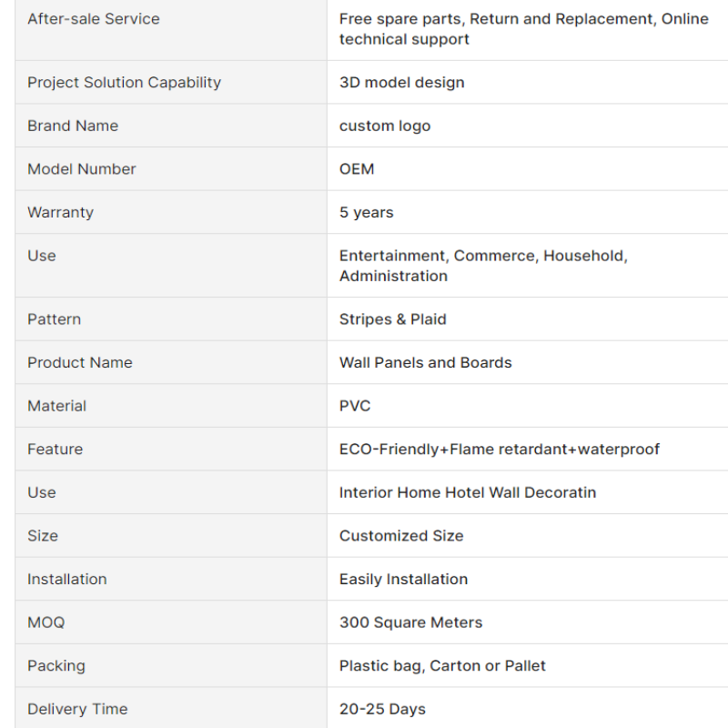728x728 pixels.
Task: Click the 20-25 Days delivery value
Action: pyautogui.click(x=382, y=709)
